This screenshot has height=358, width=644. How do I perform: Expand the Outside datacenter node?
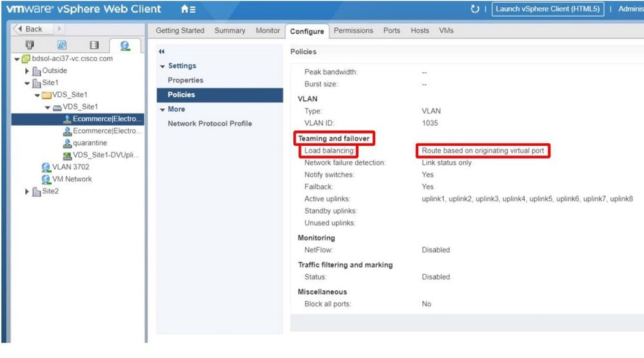[x=27, y=71]
